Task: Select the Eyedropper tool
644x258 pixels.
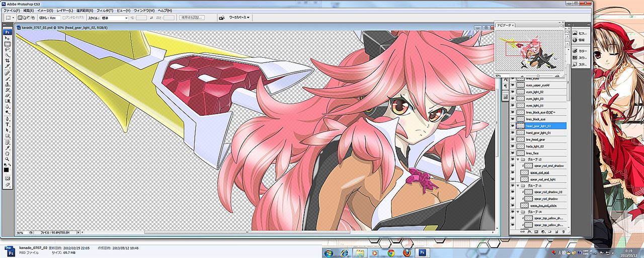Action: pos(8,147)
